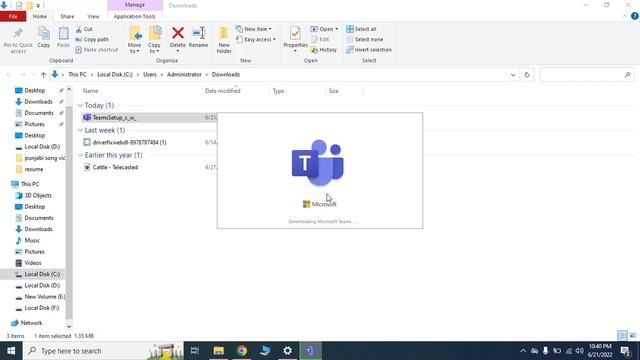Create a New folder
This screenshot has height=360, width=640.
pos(224,40)
